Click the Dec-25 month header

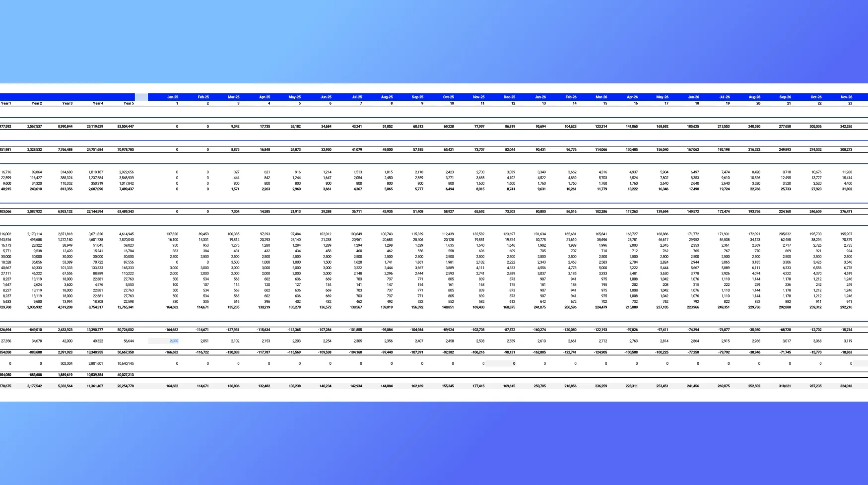509,97
